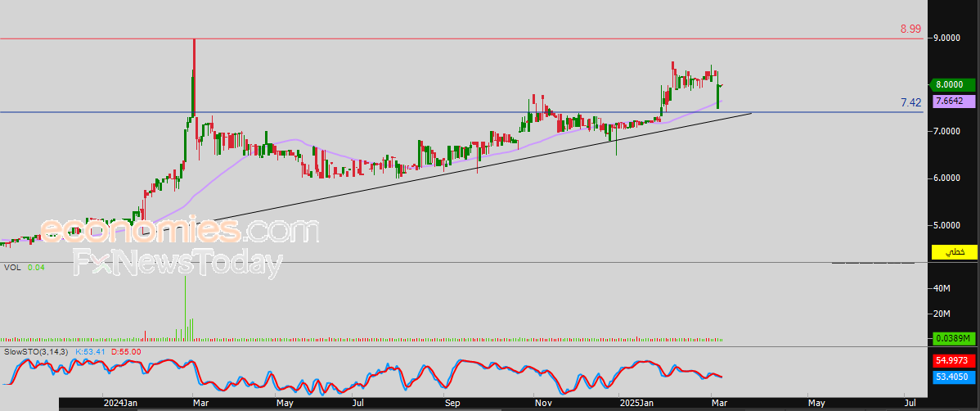Click the red D:55.00 stochastic value
Screen dimensions: 980x411
pos(126,351)
